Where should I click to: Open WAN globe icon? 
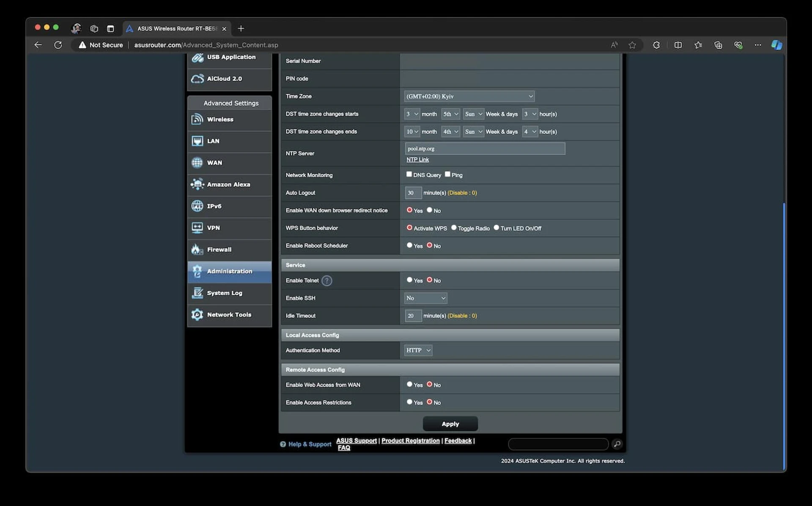coord(198,163)
